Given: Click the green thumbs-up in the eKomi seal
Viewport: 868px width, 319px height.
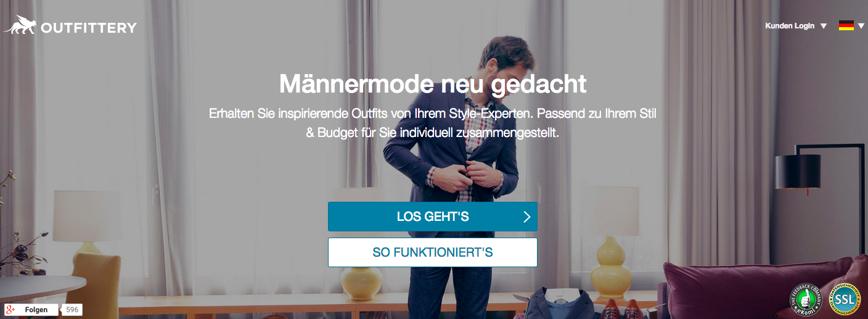Looking at the screenshot, I should click(806, 300).
